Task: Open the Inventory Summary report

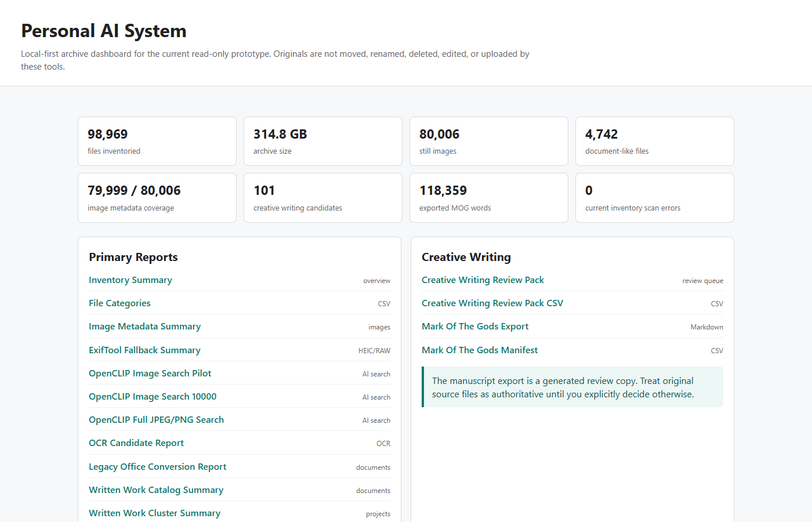Action: [x=130, y=280]
